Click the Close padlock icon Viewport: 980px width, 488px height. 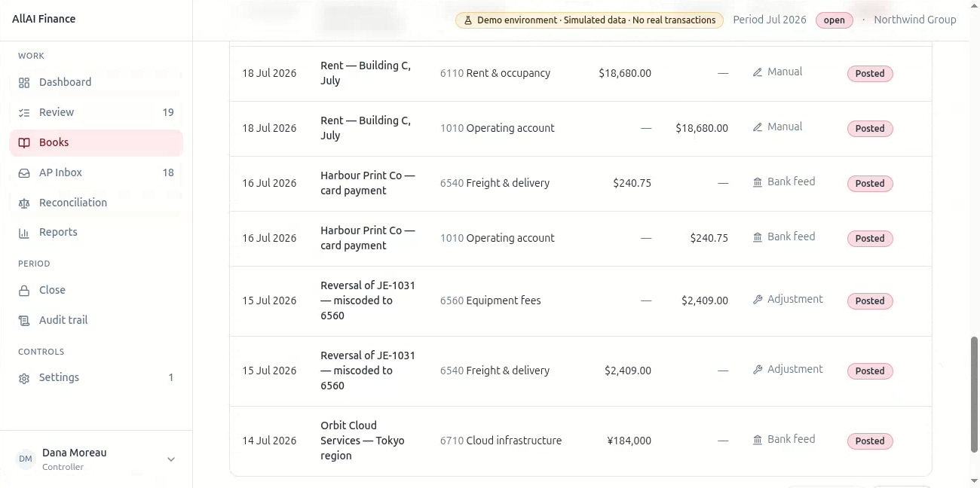[24, 291]
